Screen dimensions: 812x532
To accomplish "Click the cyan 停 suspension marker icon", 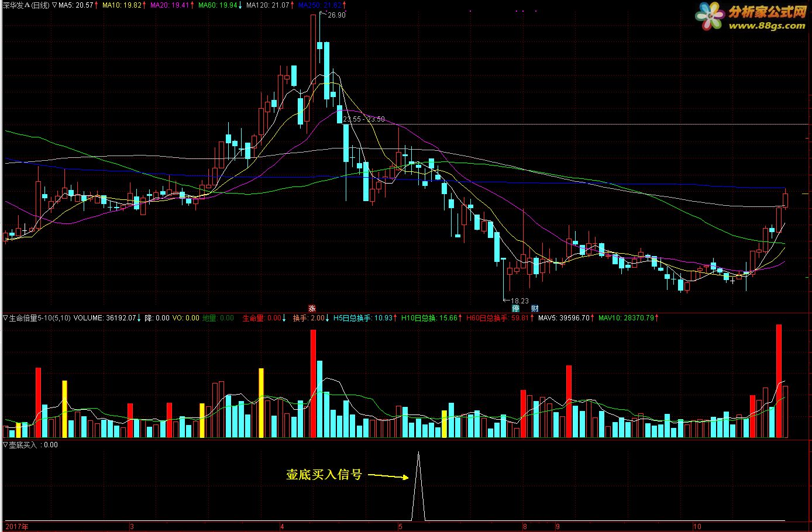I will (x=515, y=308).
